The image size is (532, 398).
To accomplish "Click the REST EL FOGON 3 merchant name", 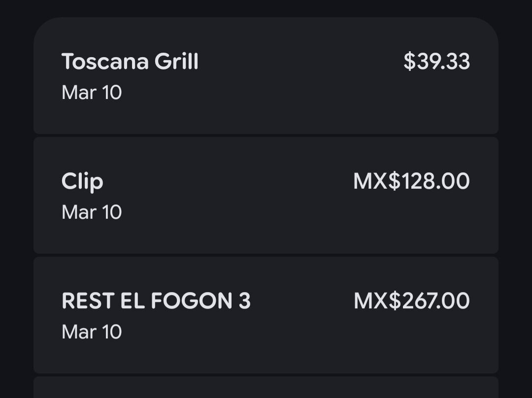I will tap(156, 301).
